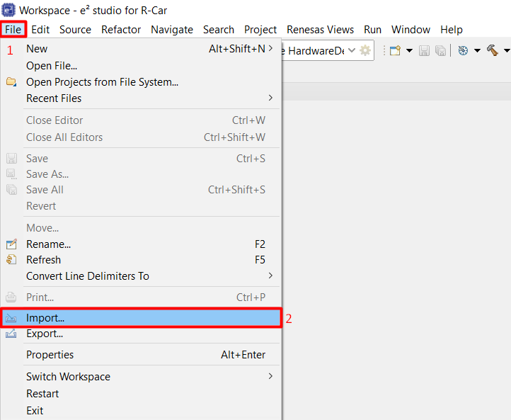Click the Import tray icon
Viewport: 511px width, 420px height.
pos(11,318)
